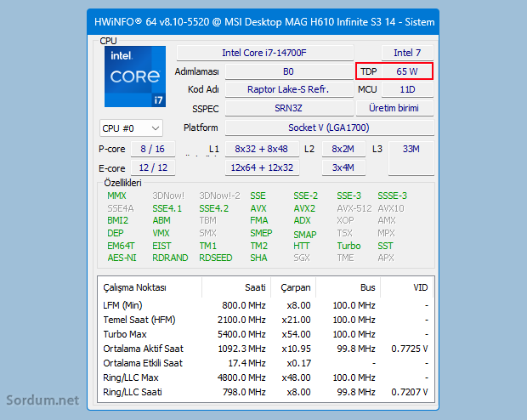Click the SSSE-3 feature label
The width and height of the screenshot is (527, 420).
392,196
